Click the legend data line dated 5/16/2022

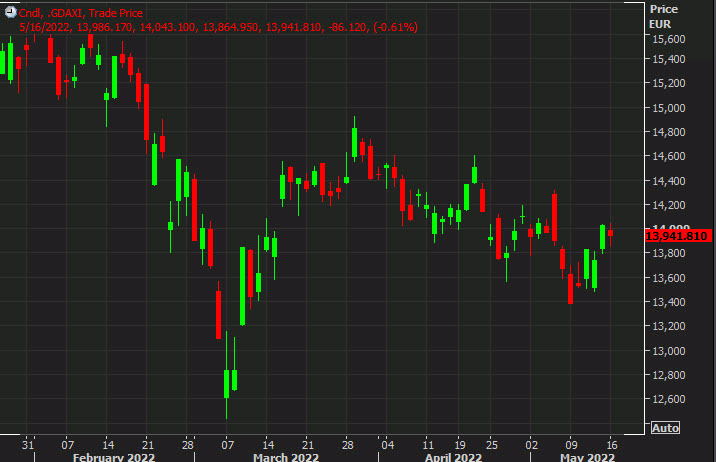tap(218, 27)
